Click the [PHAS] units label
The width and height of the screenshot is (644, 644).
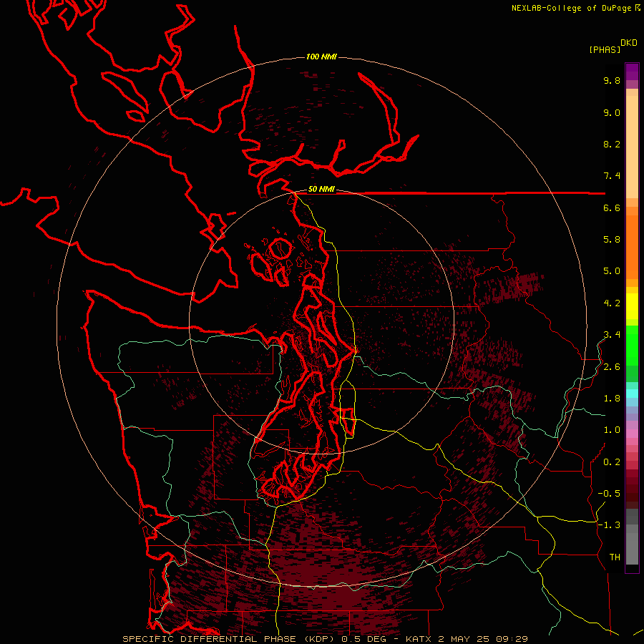point(605,49)
